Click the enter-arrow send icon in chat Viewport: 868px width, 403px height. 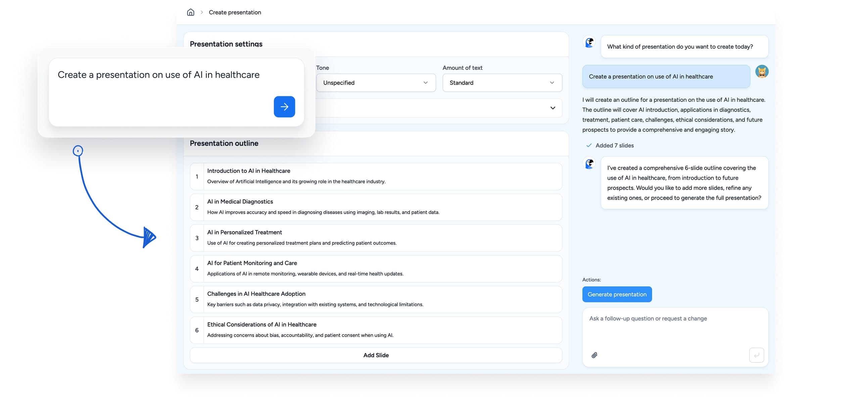tap(756, 355)
